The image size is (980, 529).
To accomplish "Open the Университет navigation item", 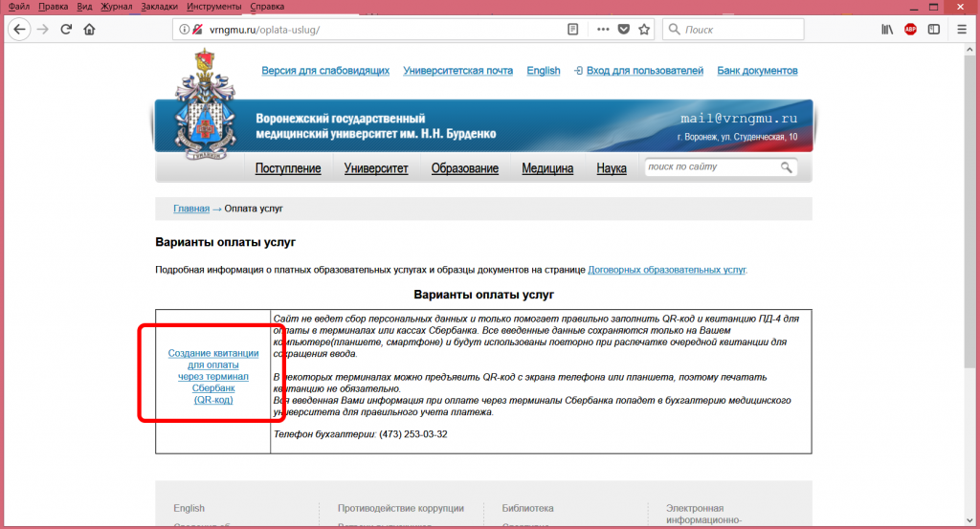I will tap(375, 168).
